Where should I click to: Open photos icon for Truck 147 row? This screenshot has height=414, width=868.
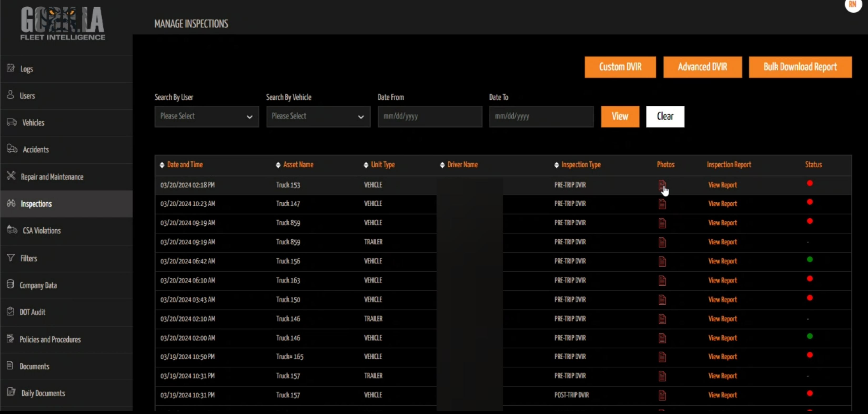point(662,204)
